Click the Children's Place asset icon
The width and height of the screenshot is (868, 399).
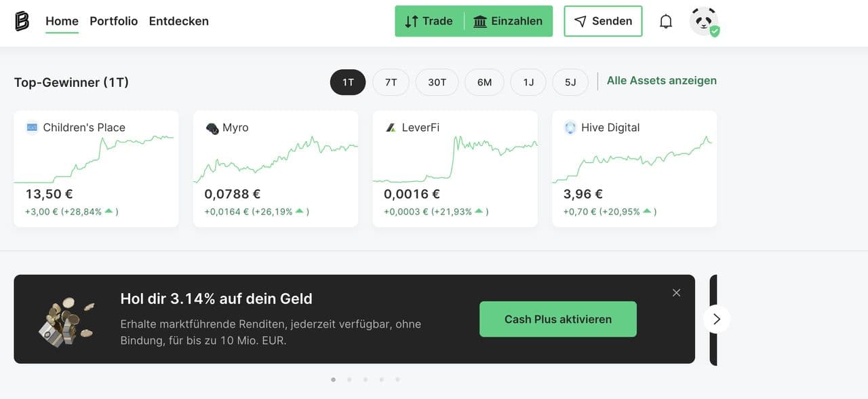coord(32,128)
